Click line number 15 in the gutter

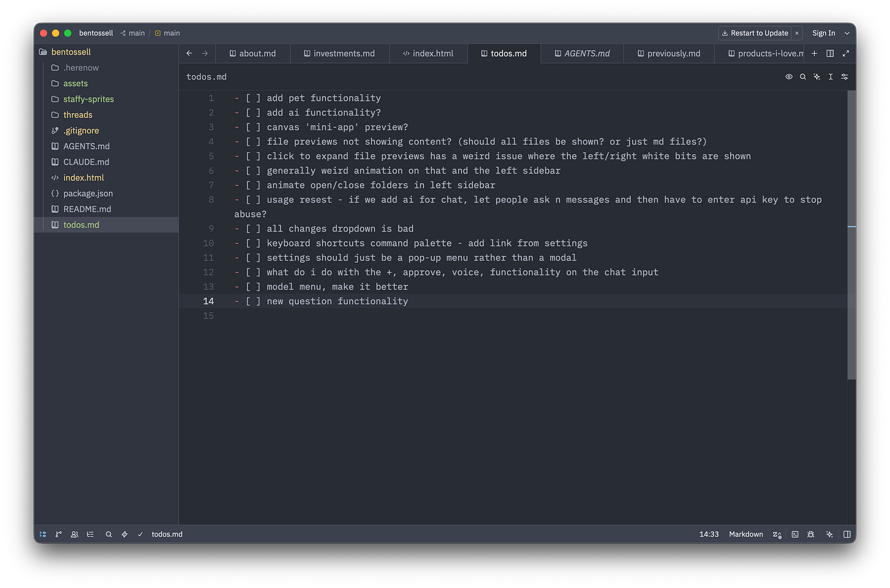click(208, 316)
